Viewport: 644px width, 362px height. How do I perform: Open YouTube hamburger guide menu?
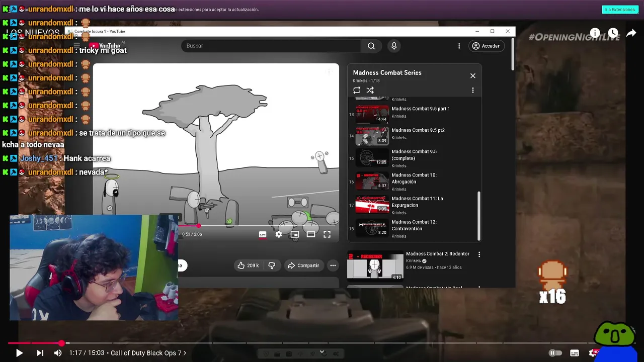pyautogui.click(x=76, y=46)
